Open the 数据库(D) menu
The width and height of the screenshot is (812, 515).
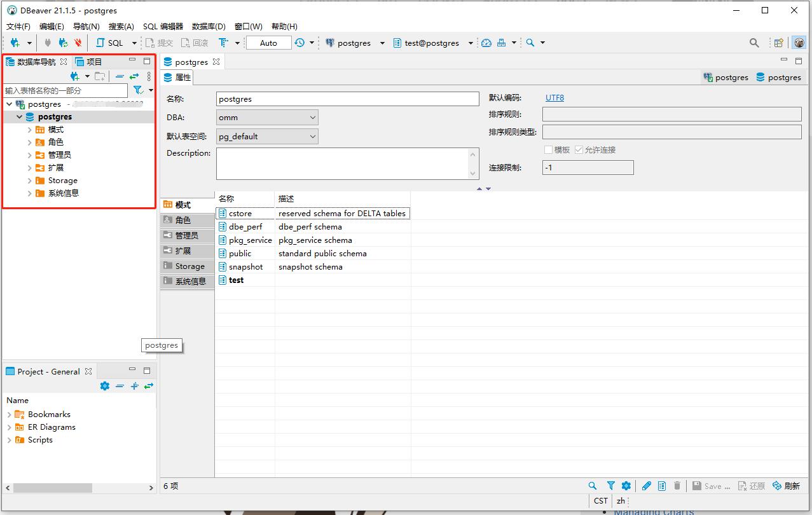click(209, 27)
